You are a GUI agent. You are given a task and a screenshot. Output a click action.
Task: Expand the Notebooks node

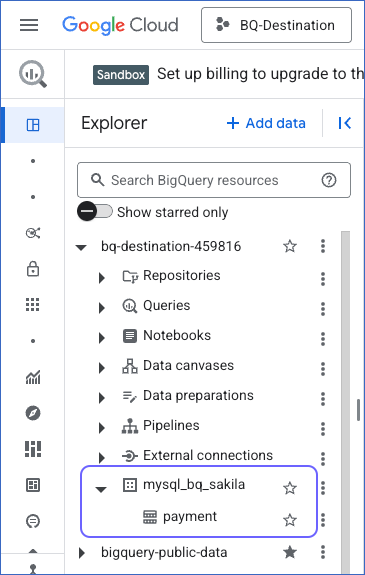pyautogui.click(x=102, y=338)
